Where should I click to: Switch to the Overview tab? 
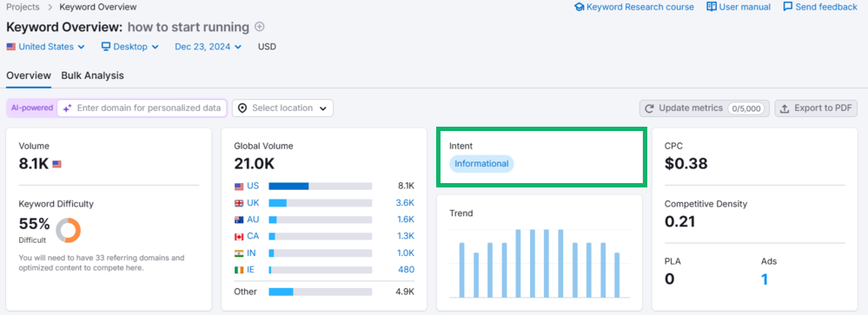coord(29,75)
